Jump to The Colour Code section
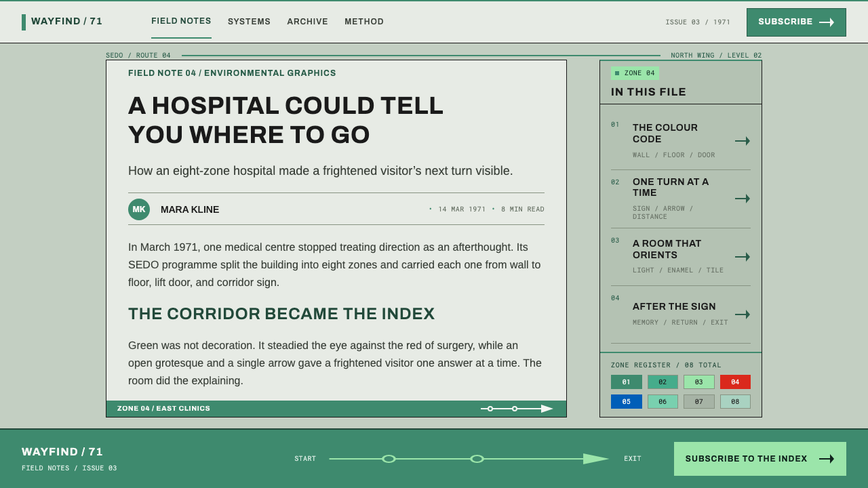868x488 pixels. click(681, 141)
